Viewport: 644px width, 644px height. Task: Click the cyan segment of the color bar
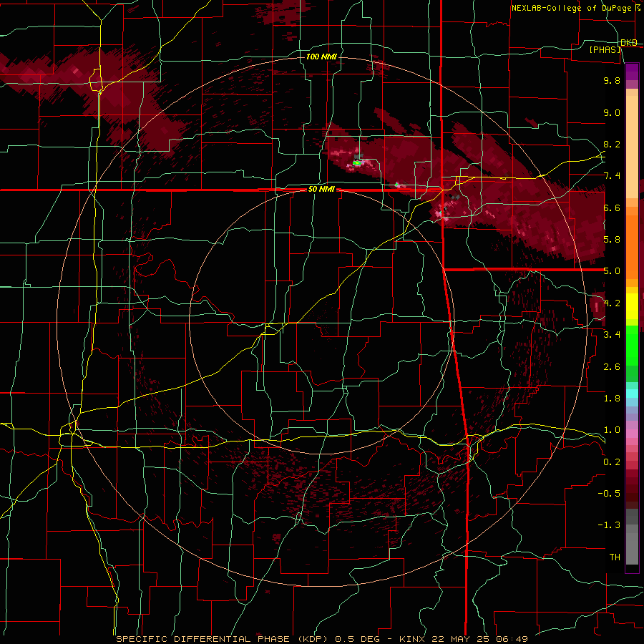[632, 393]
